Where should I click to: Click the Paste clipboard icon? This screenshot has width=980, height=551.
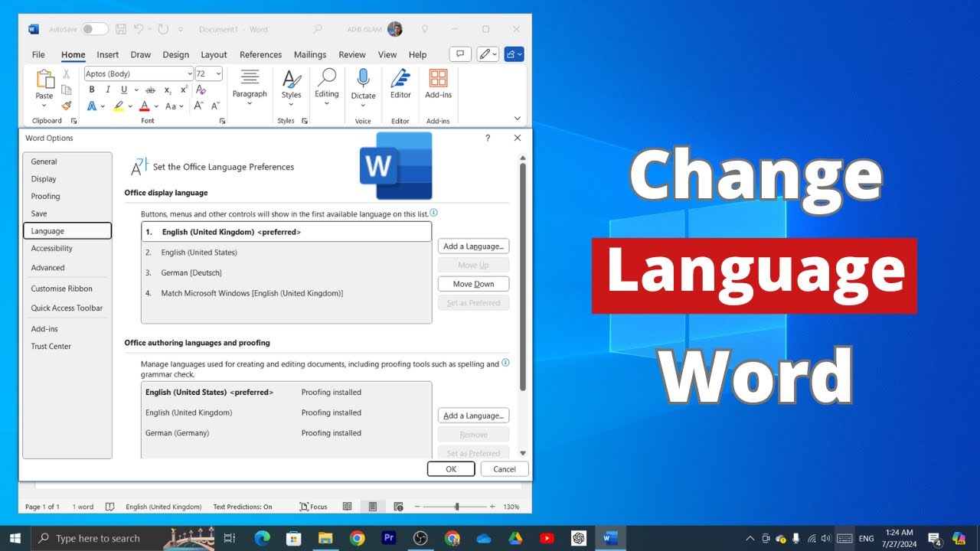click(44, 80)
